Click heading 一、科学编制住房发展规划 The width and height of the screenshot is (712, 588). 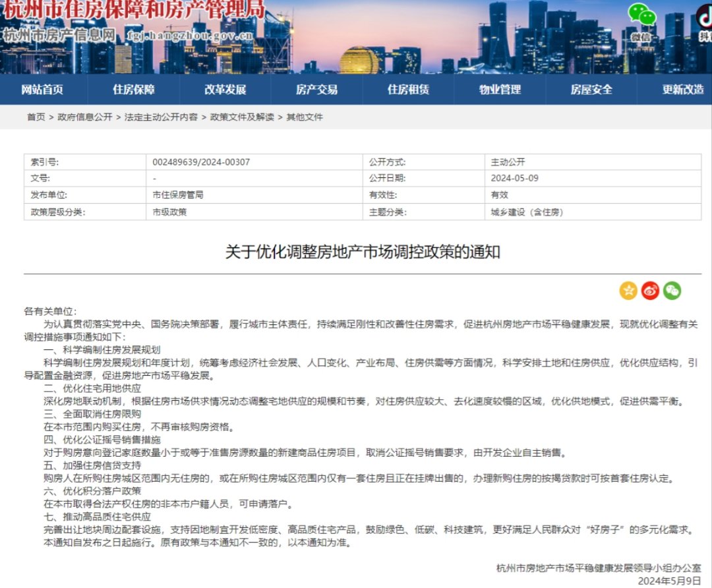[x=102, y=350]
